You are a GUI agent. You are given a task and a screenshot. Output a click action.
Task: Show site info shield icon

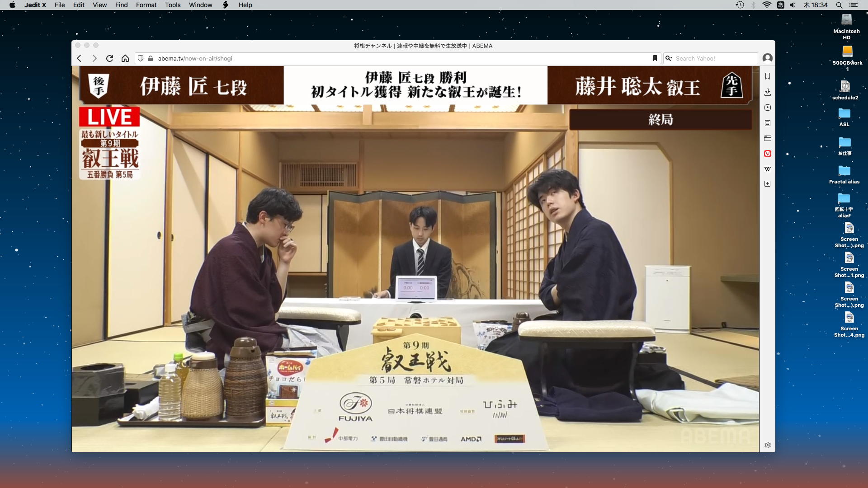pyautogui.click(x=141, y=58)
